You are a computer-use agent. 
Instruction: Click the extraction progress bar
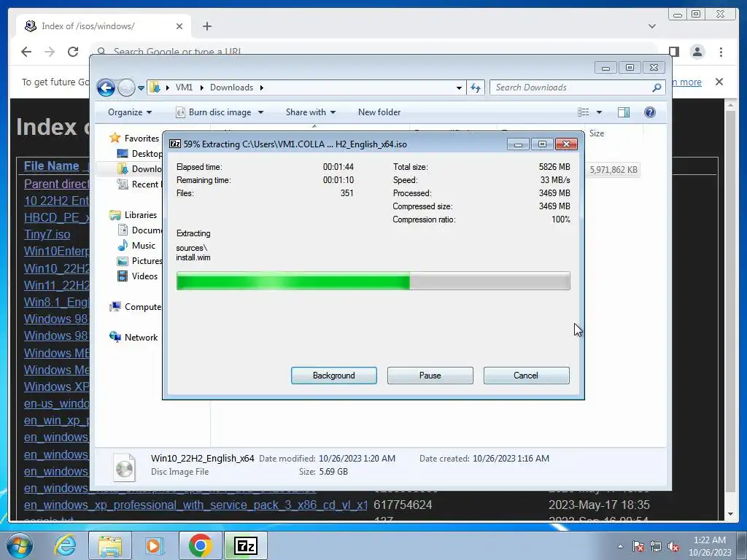click(373, 281)
